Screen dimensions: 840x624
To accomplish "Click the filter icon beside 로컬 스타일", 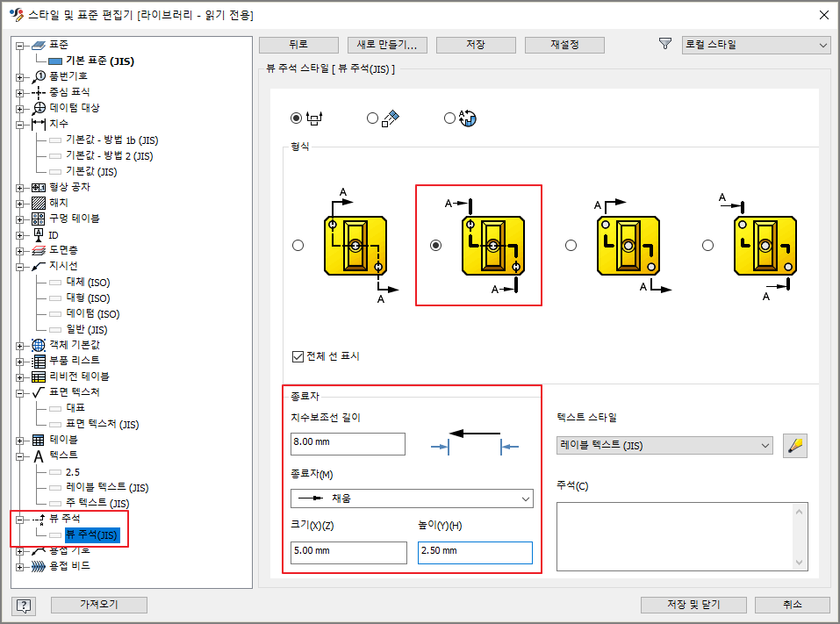I will pyautogui.click(x=664, y=44).
